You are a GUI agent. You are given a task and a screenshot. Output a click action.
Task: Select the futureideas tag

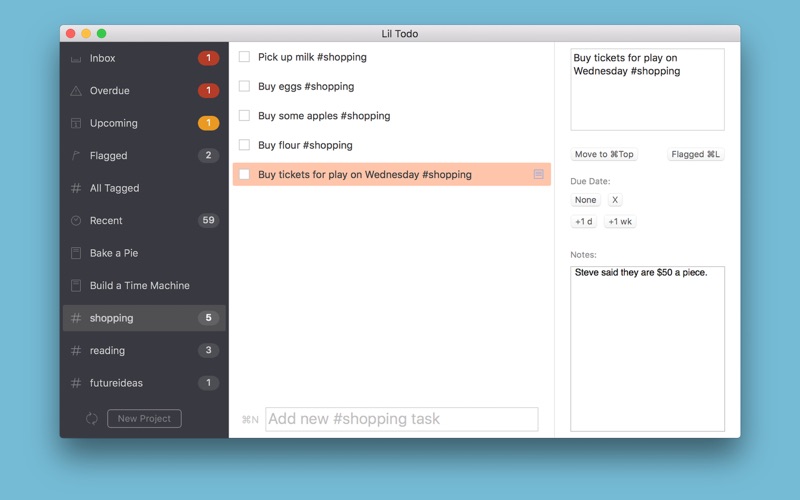point(144,383)
